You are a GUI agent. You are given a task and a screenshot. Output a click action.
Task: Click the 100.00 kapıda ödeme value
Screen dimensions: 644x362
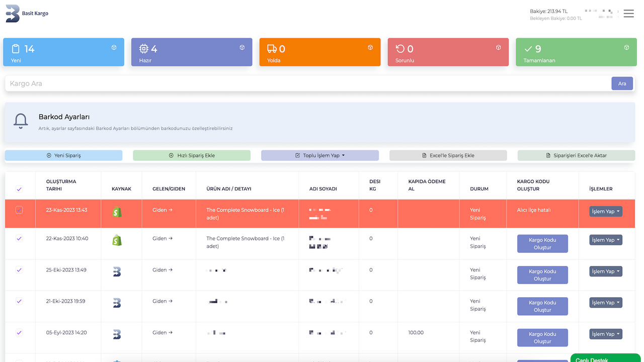[416, 333]
